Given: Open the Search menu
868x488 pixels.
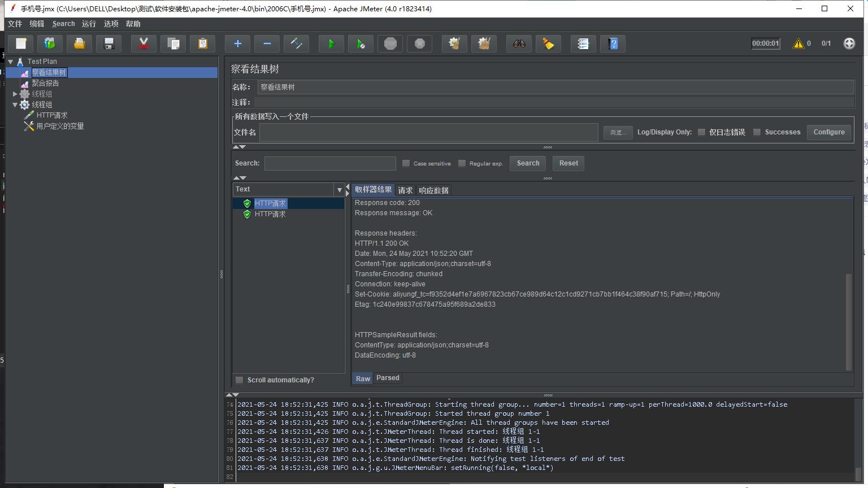Looking at the screenshot, I should click(63, 24).
